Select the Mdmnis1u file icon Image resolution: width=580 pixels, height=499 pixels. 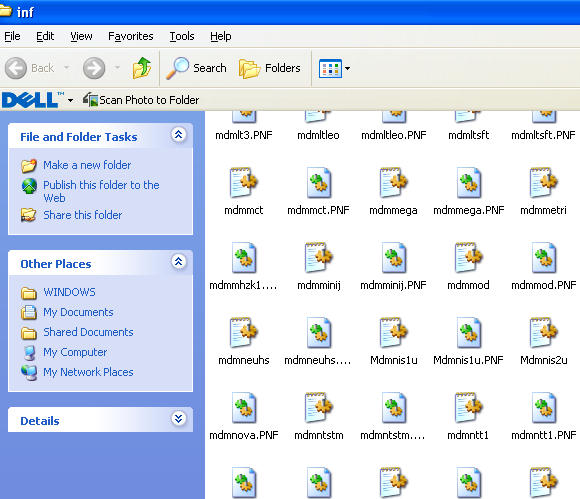click(x=394, y=332)
